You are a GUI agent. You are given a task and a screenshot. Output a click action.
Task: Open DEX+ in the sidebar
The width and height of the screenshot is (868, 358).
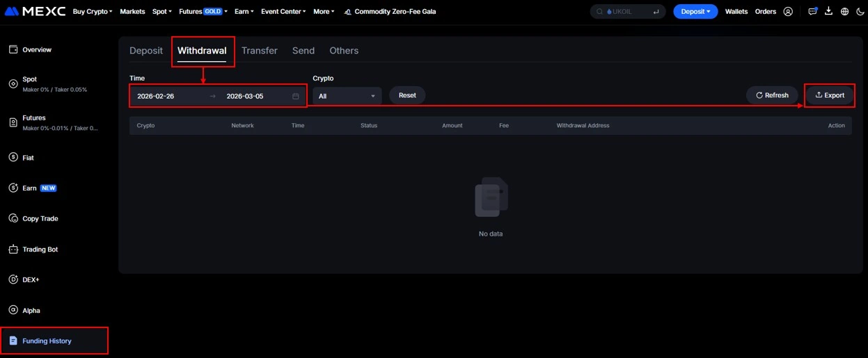pos(31,279)
